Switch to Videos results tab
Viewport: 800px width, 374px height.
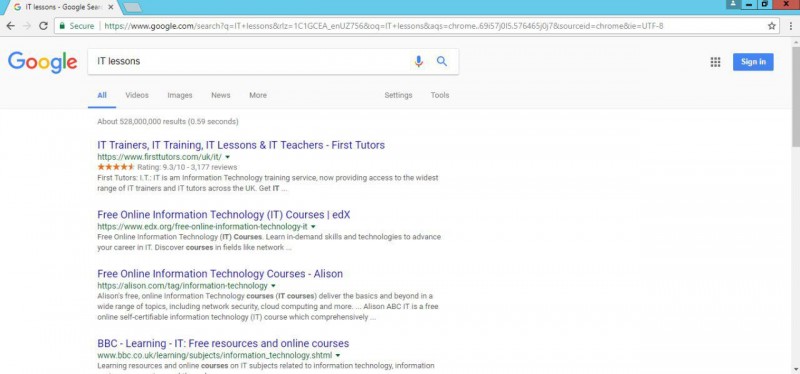pyautogui.click(x=137, y=95)
